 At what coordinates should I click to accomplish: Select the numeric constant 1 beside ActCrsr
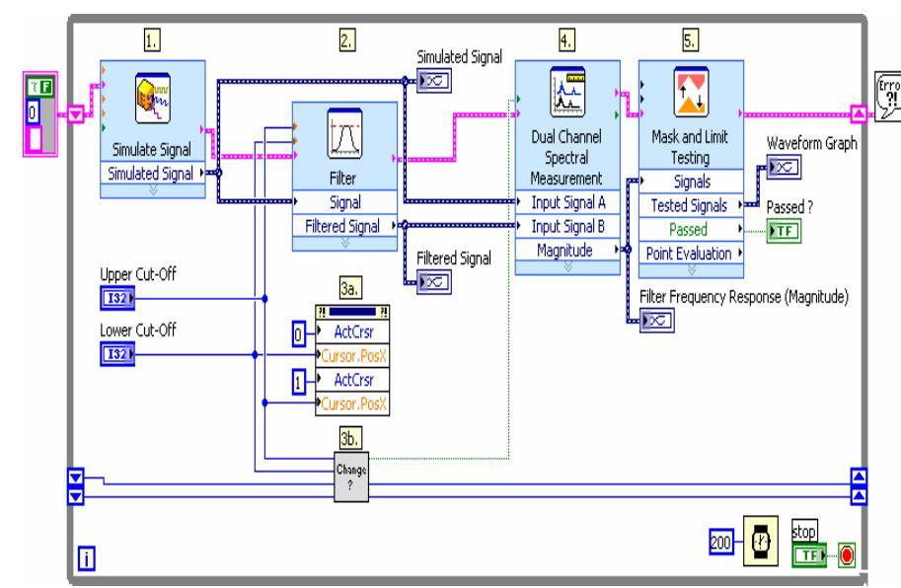pyautogui.click(x=298, y=383)
